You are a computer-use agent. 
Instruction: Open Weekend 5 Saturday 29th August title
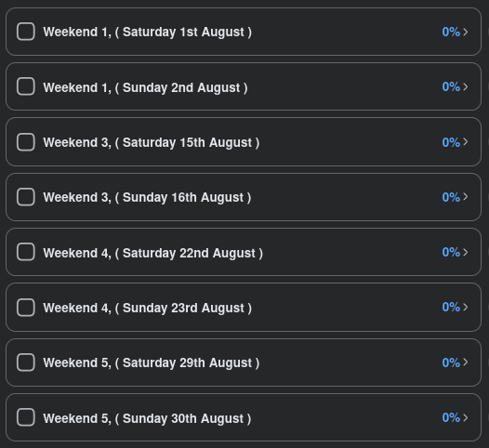pos(152,362)
